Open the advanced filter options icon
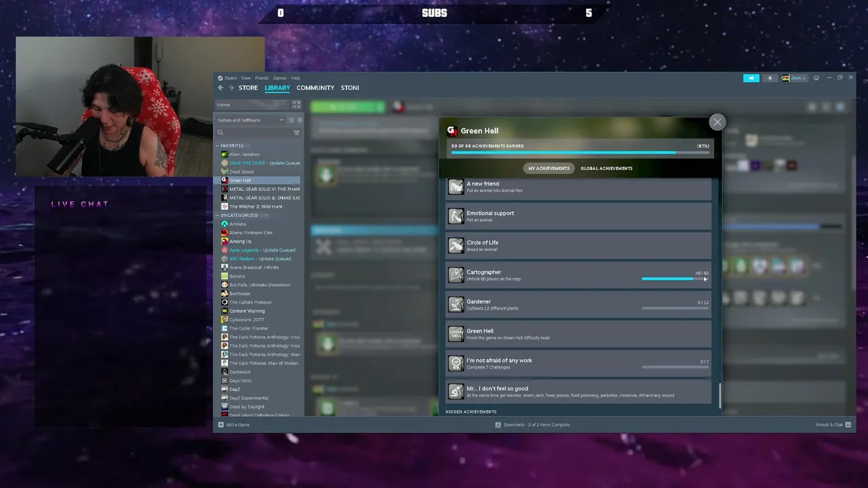This screenshot has width=868, height=488. click(296, 133)
